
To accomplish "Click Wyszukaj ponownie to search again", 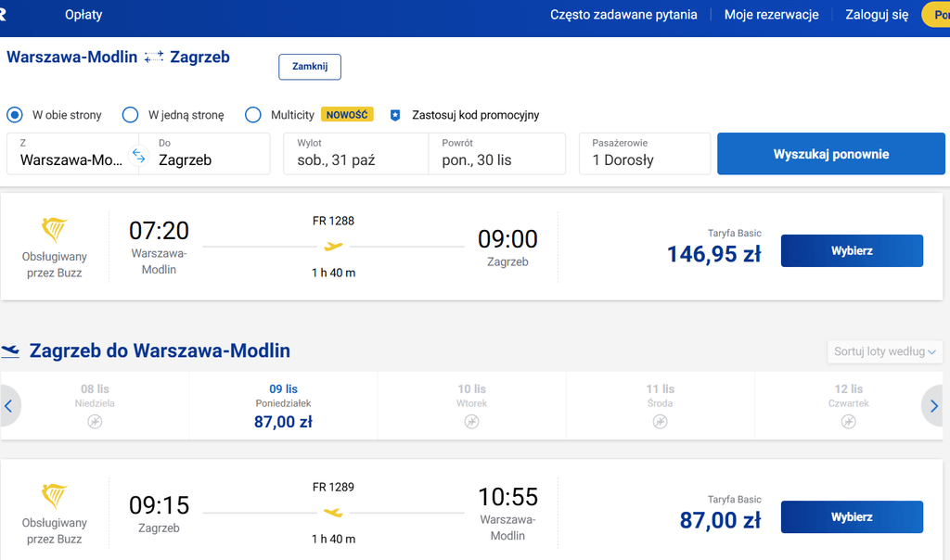I will click(x=830, y=154).
